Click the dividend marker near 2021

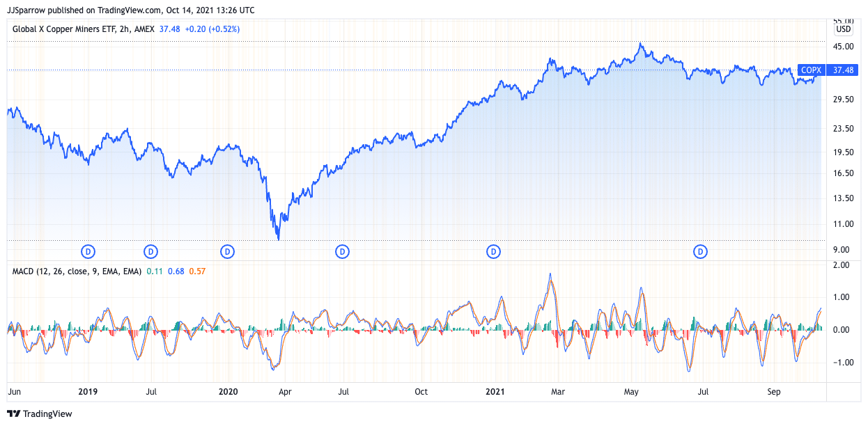click(x=493, y=251)
